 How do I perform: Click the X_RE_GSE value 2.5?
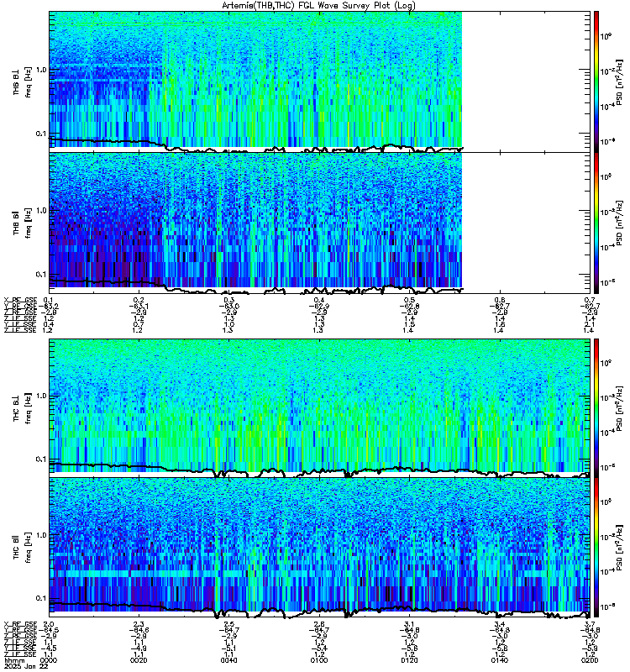click(228, 624)
